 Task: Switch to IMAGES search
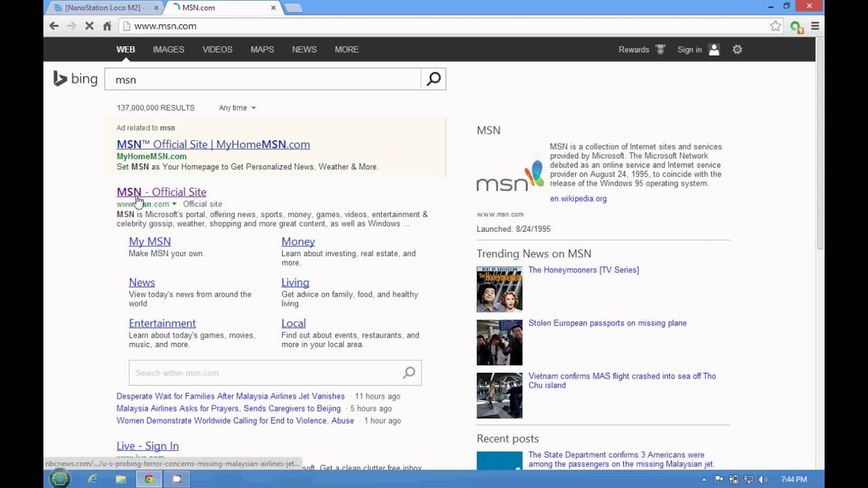coord(168,49)
